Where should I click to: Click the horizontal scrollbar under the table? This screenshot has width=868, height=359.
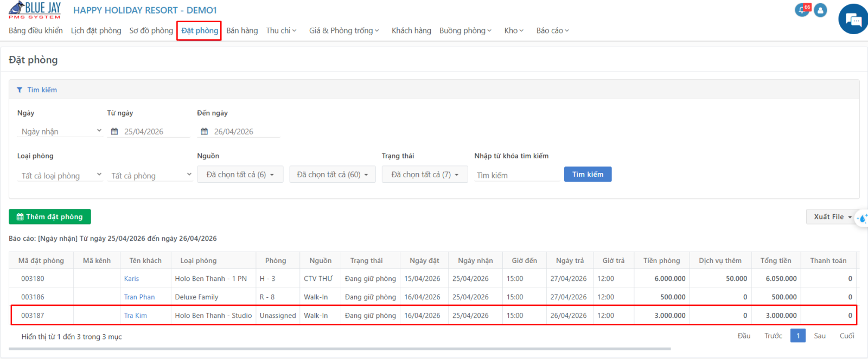pos(340,349)
